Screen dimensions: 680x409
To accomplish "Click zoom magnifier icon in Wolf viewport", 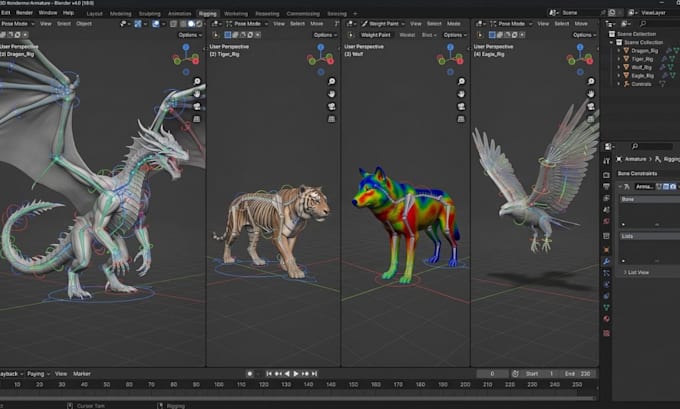I will [461, 81].
